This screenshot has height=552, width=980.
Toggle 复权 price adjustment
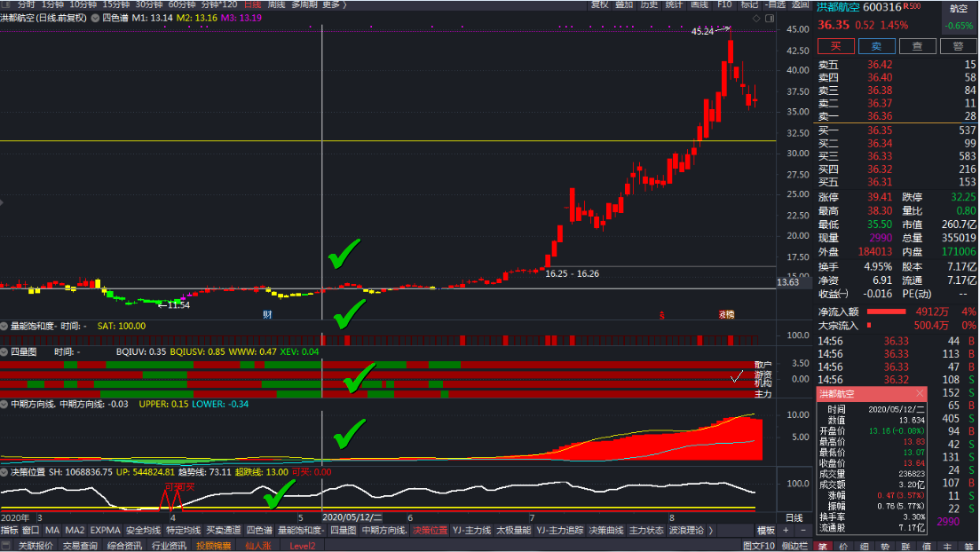click(x=600, y=4)
